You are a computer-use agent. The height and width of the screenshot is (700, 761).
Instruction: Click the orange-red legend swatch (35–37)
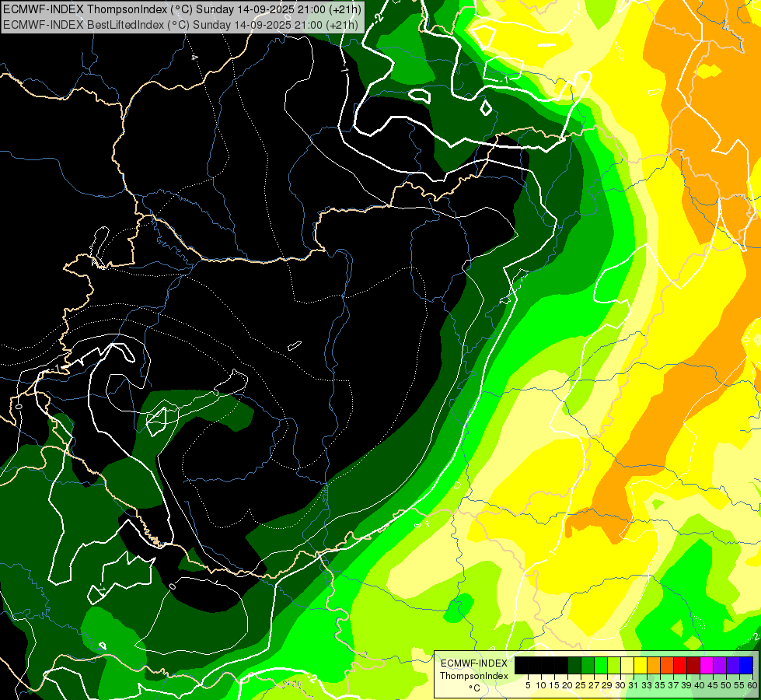pyautogui.click(x=667, y=665)
